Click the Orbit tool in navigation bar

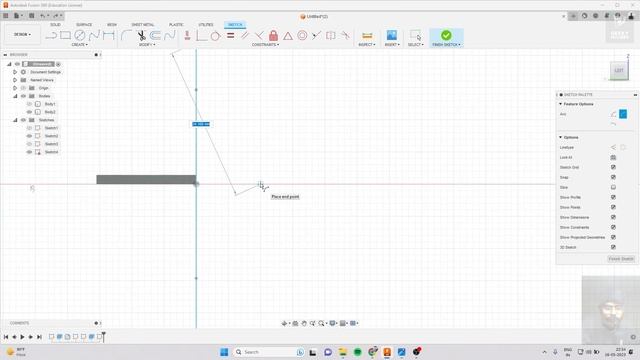tap(284, 323)
